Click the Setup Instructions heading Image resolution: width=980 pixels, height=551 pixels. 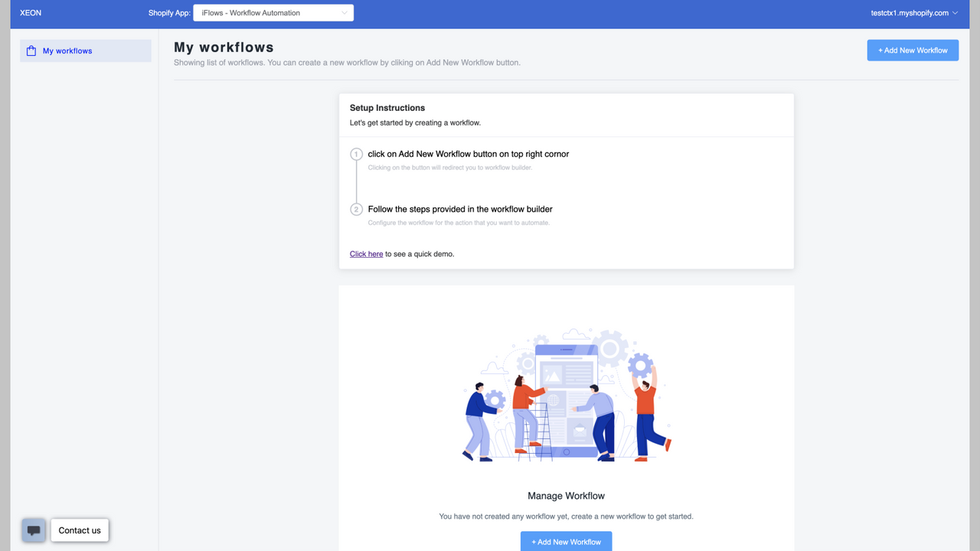(x=387, y=107)
